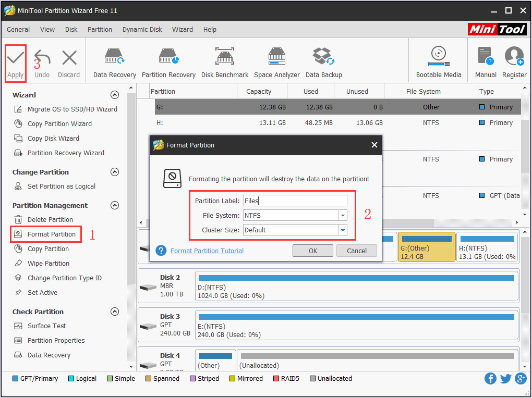The image size is (532, 398).
Task: Open the View menu
Action: coord(47,30)
